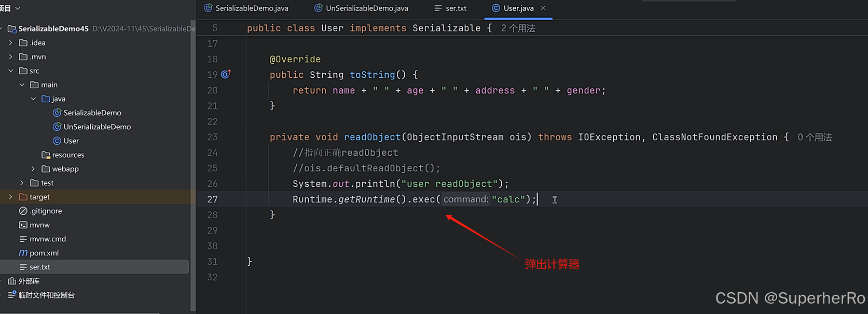
Task: Click the project panel vertical scrollbar
Action: pos(193,166)
